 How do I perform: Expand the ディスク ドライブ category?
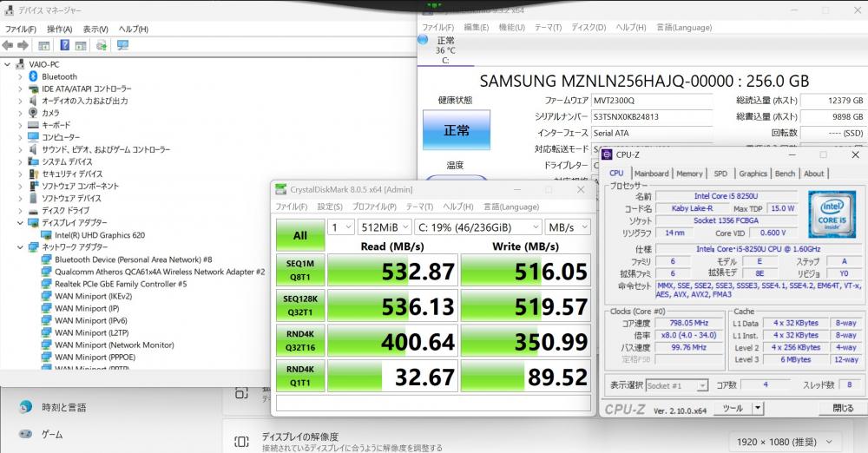pyautogui.click(x=20, y=210)
